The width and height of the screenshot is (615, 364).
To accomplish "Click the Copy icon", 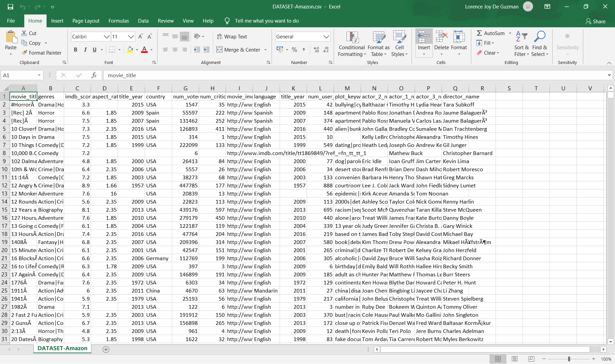I will (24, 43).
